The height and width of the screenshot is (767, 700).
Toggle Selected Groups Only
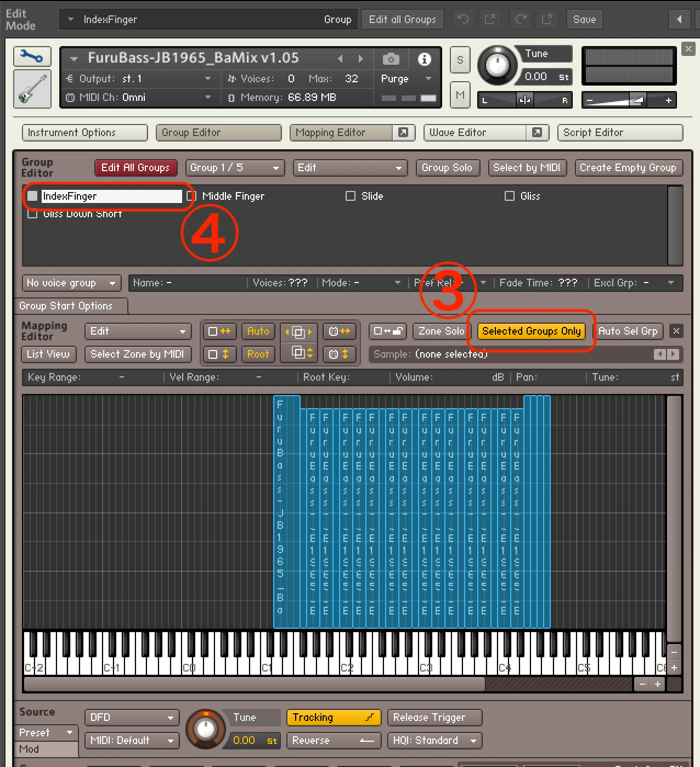click(531, 331)
